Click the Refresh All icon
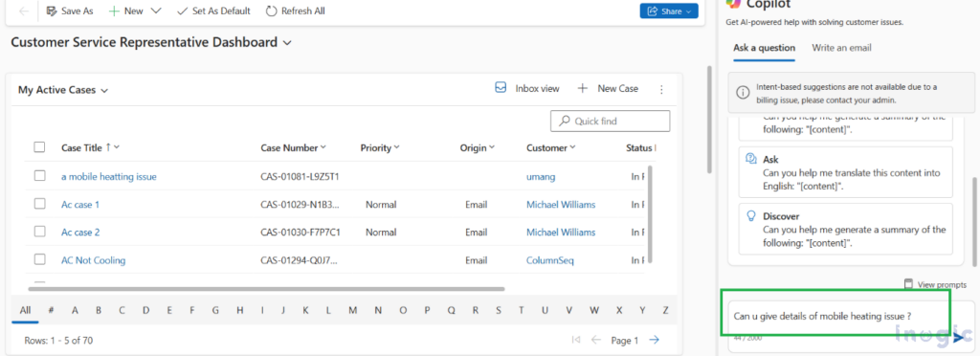This screenshot has width=980, height=356. click(x=271, y=11)
